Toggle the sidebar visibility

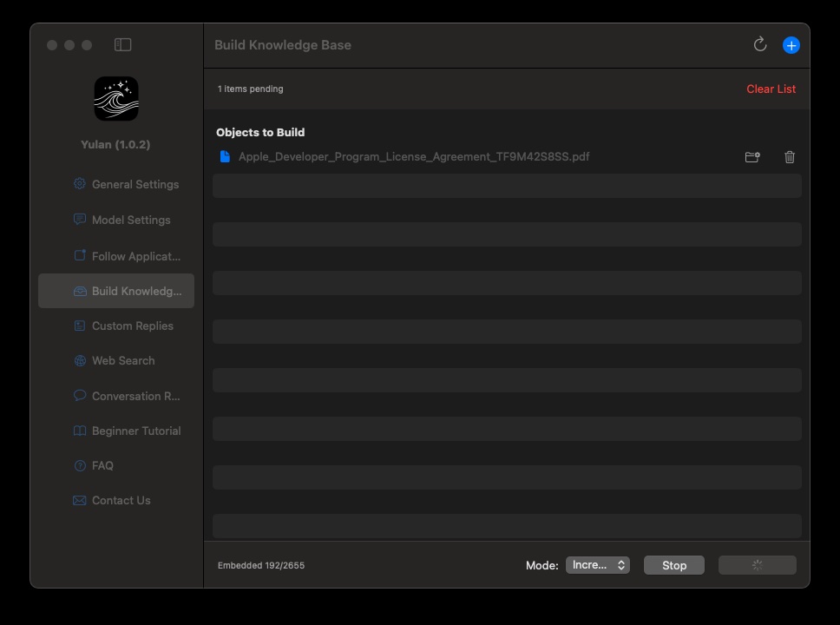(x=122, y=44)
